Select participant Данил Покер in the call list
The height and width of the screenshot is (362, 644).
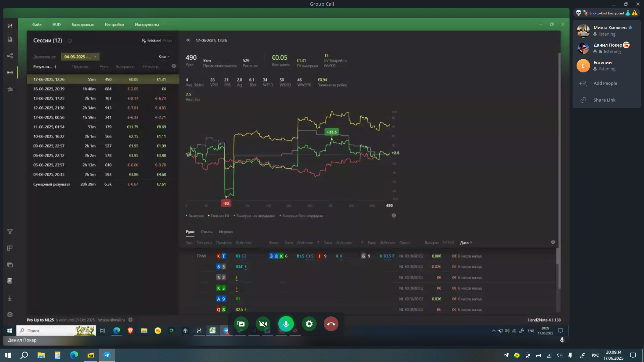click(606, 48)
